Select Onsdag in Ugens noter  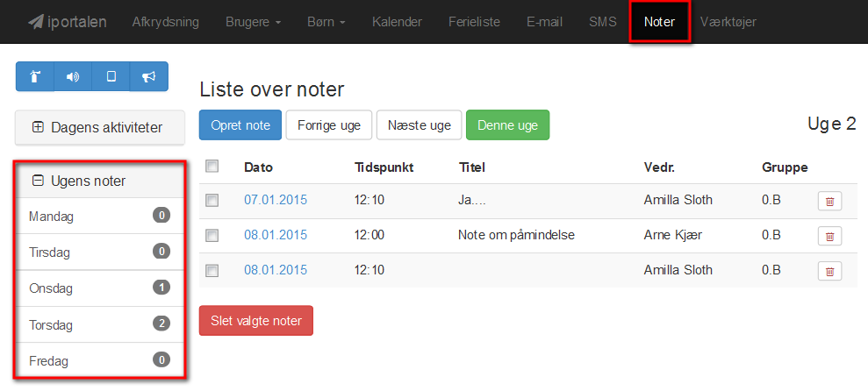click(x=100, y=288)
